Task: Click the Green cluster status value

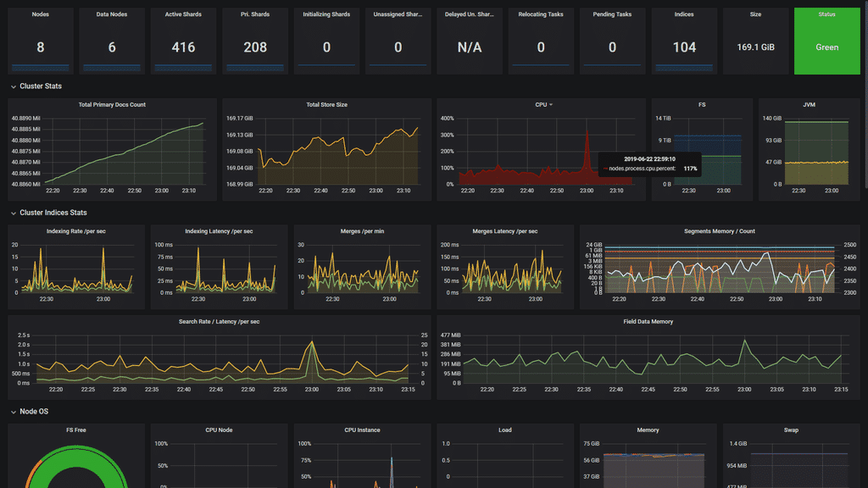Action: [827, 47]
